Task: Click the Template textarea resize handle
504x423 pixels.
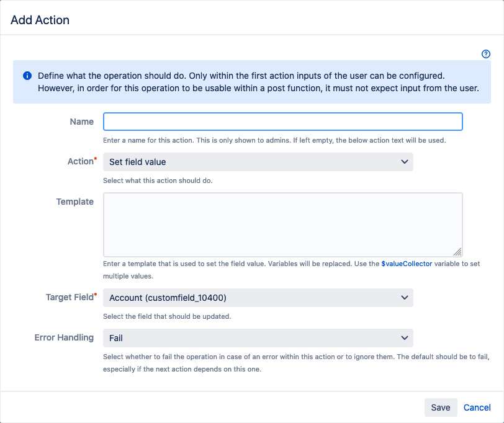Action: click(x=457, y=252)
